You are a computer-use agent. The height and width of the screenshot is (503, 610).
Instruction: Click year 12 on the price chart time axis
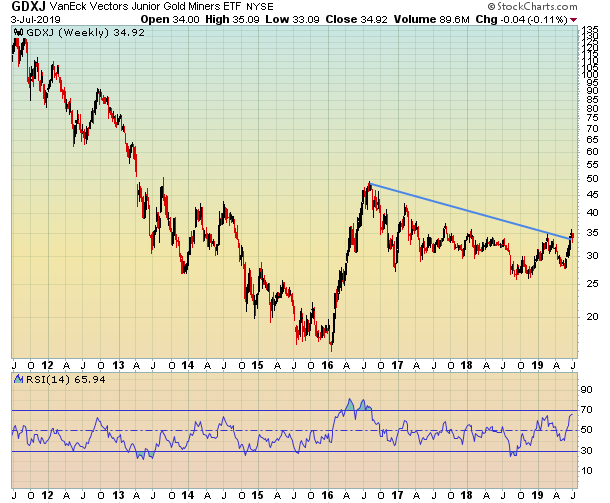[47, 366]
